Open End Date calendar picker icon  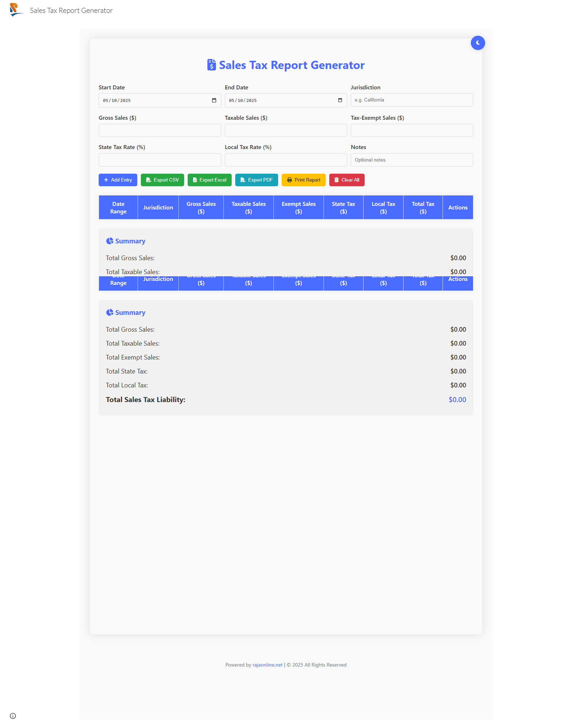click(x=340, y=100)
